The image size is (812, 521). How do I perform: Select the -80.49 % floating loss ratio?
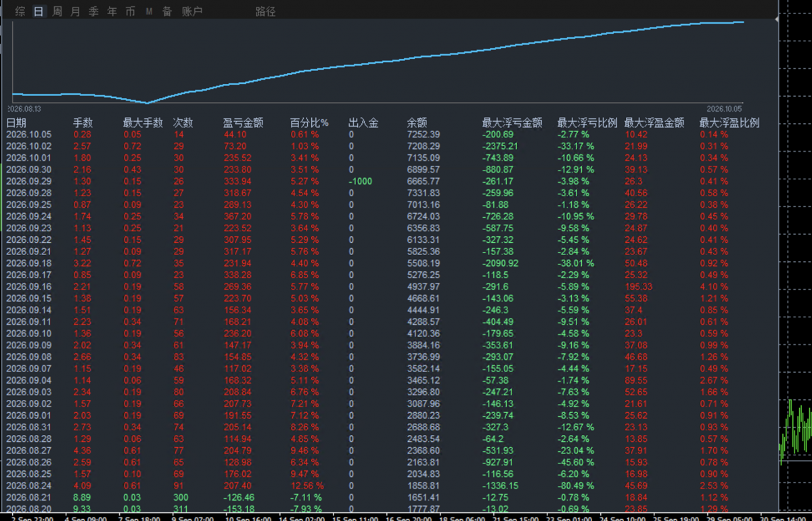click(576, 485)
